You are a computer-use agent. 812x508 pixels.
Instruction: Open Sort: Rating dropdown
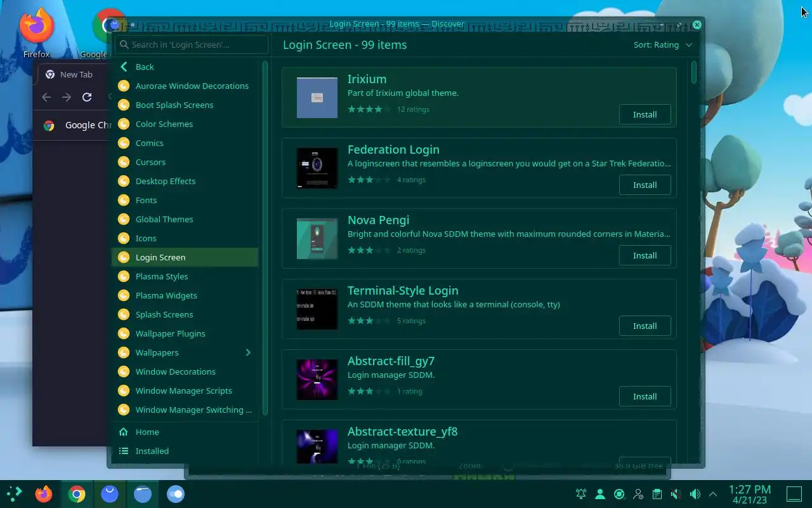pos(663,45)
